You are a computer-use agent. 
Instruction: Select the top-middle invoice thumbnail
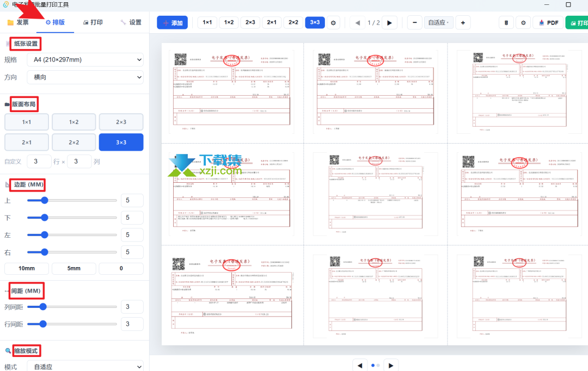[x=375, y=92]
